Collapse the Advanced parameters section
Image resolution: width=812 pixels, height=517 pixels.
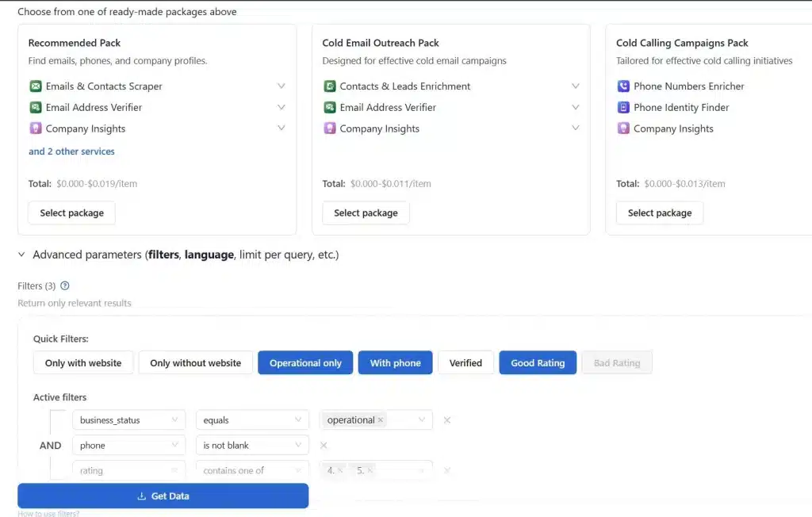pos(21,255)
